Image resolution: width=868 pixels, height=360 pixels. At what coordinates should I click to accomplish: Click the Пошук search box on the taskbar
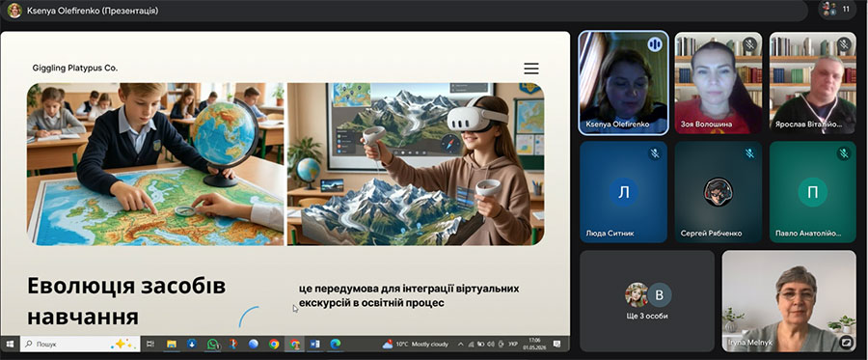80,344
